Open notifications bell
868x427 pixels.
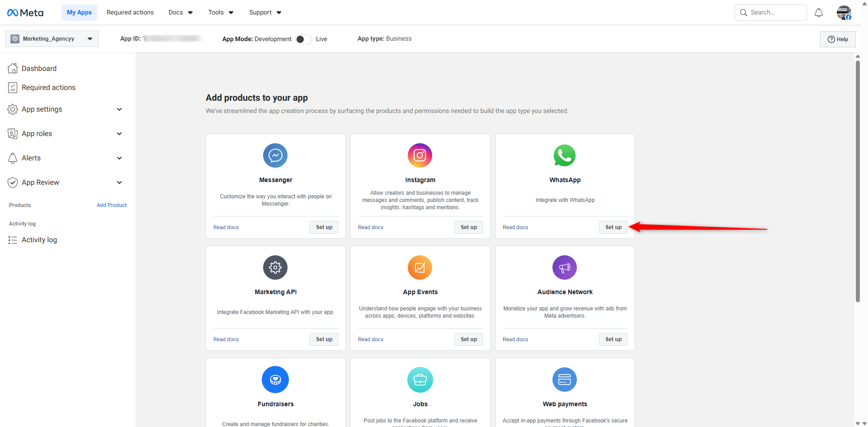tap(819, 13)
